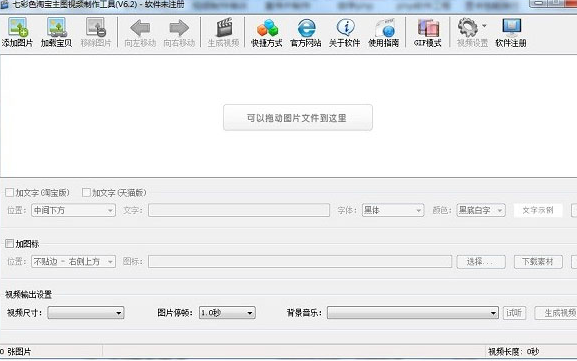The width and height of the screenshot is (577, 361).
Task: Open the icon position dropdown 不贴边 - 右侧上方
Action: tap(73, 261)
